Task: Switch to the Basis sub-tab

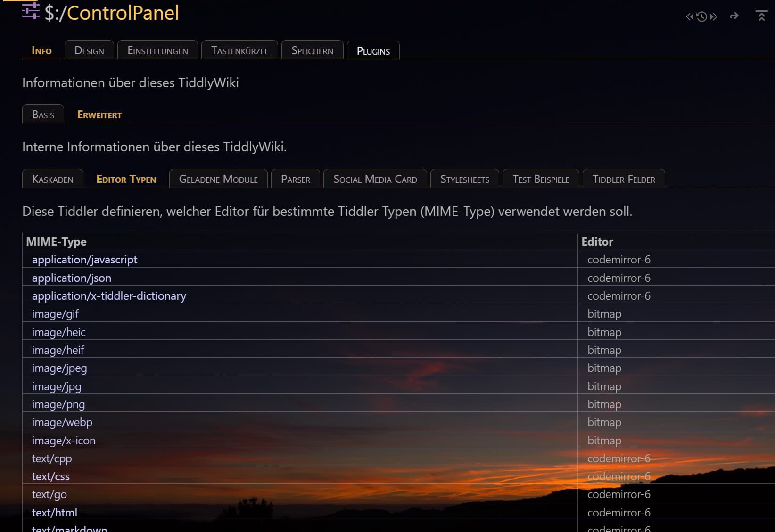Action: click(x=43, y=115)
